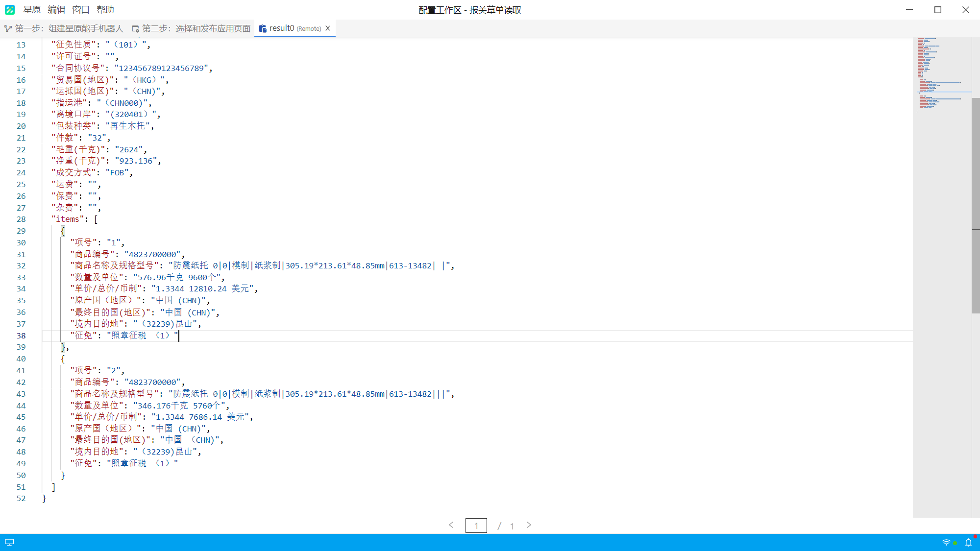Click the file icon on result0 tab
The image size is (980, 551).
(263, 29)
